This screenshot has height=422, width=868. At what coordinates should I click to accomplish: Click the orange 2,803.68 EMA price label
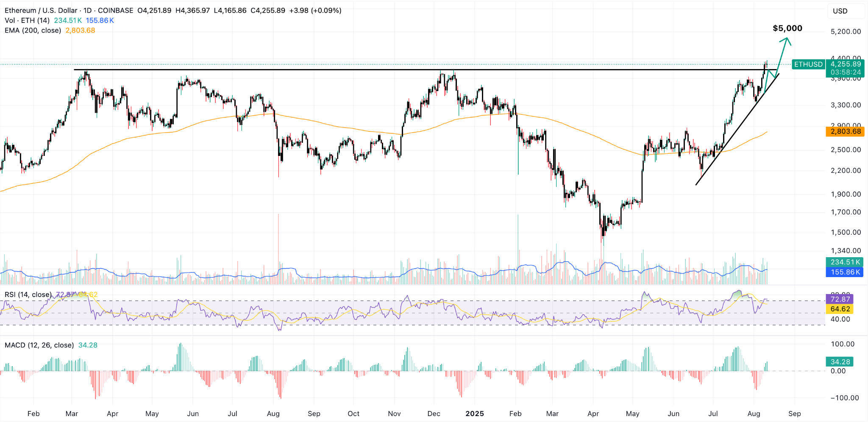pyautogui.click(x=845, y=132)
